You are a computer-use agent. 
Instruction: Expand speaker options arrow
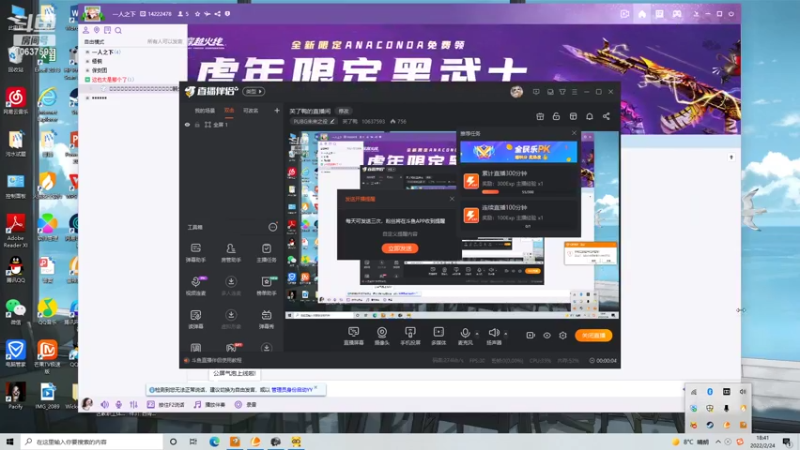[x=506, y=334]
